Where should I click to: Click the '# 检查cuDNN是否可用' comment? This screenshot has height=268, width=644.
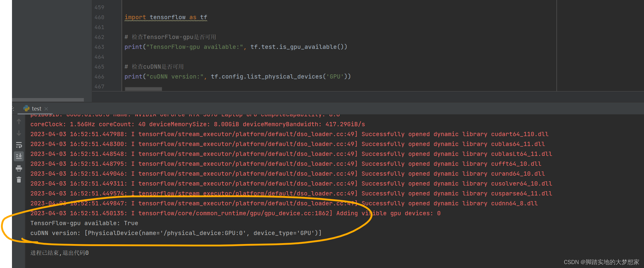click(x=154, y=67)
